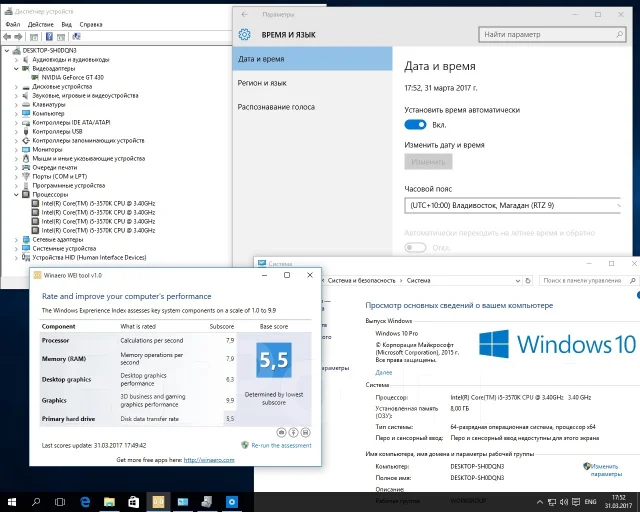Click the Далее link in System window
Viewport: 640px width, 512px height.
pos(384,372)
